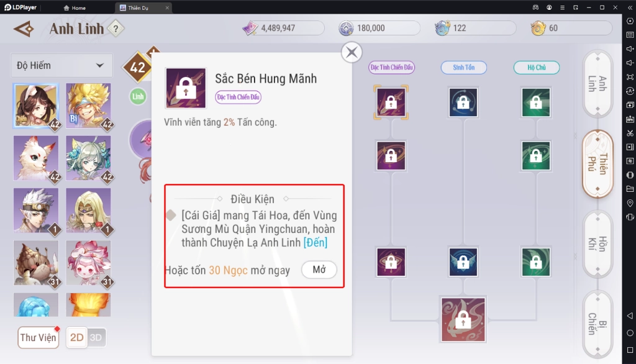636x364 pixels.
Task: Follow the [Đến] link
Action: (315, 243)
